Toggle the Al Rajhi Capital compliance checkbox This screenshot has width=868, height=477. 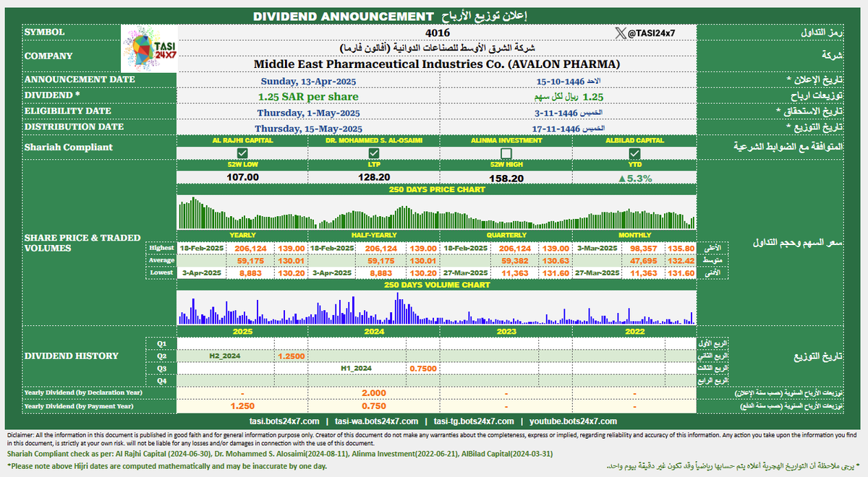[x=243, y=153]
